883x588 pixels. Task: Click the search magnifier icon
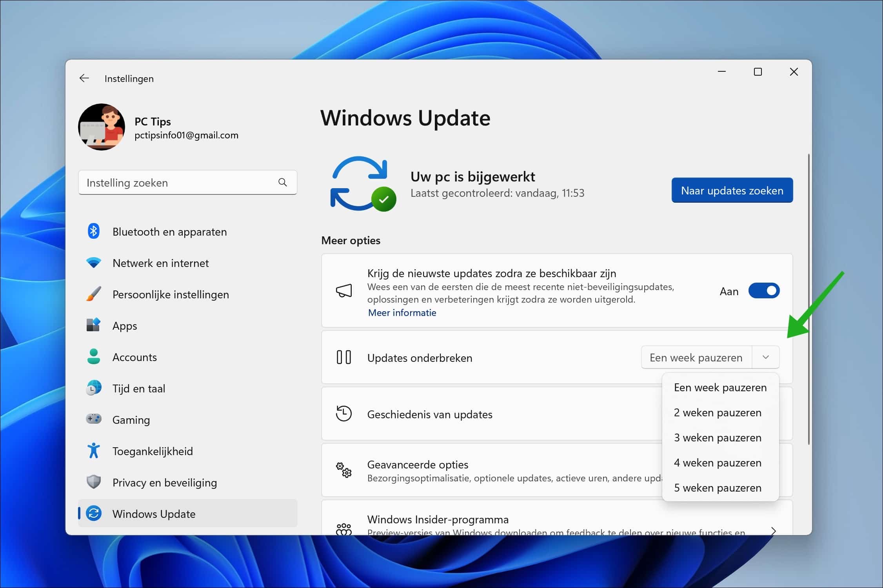pyautogui.click(x=283, y=182)
